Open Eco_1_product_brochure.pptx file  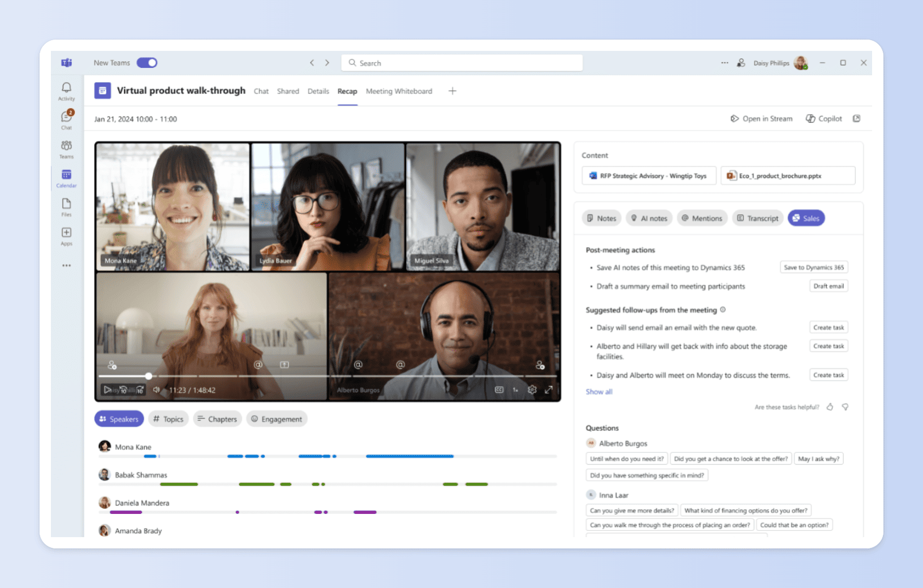pos(788,176)
